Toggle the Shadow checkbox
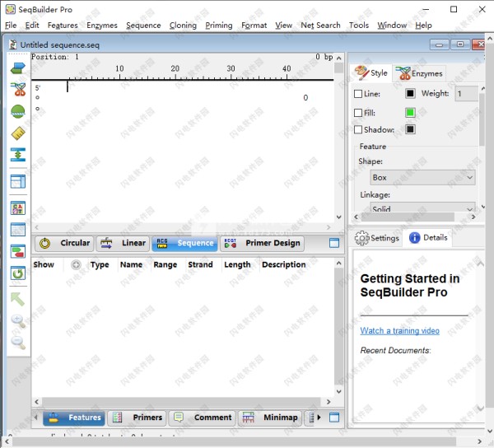Viewport: 494px width, 448px height. click(358, 129)
